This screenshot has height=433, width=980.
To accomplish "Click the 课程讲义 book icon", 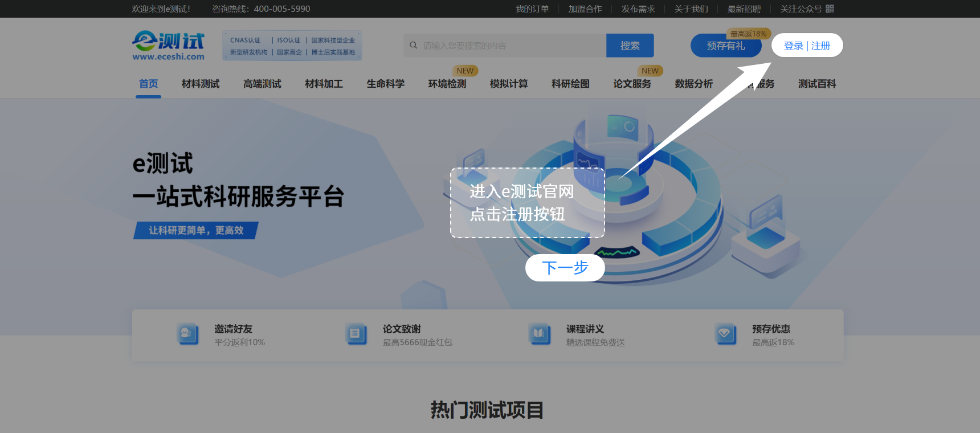I will (538, 334).
